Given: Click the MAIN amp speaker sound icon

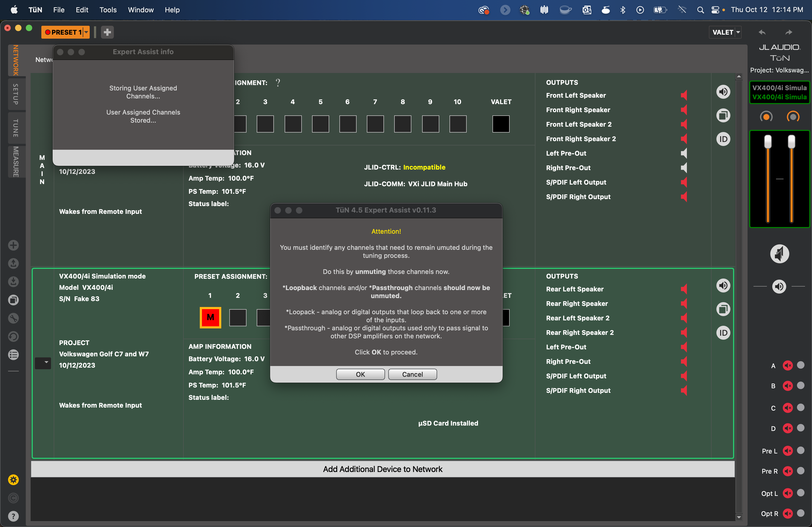Looking at the screenshot, I should tap(723, 92).
